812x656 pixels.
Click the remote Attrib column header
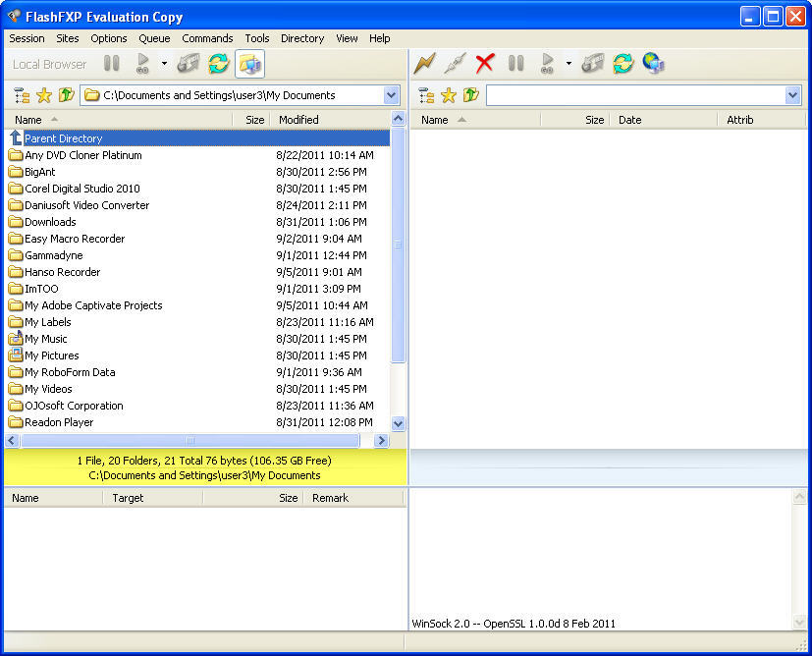coord(740,120)
